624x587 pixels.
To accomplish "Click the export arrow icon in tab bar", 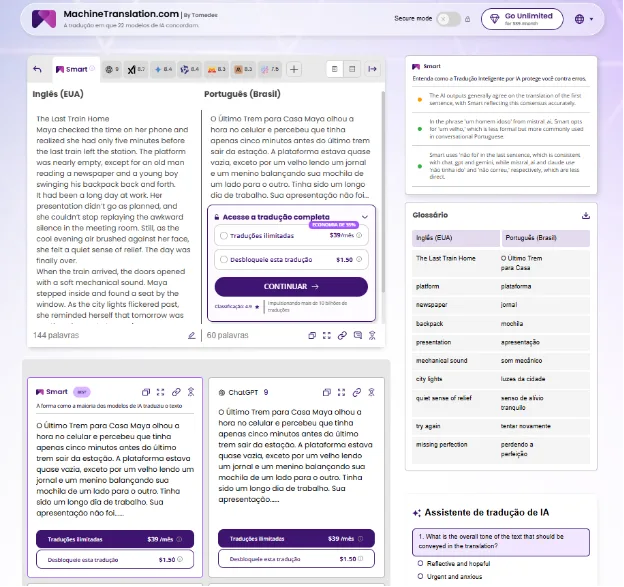I will click(x=372, y=69).
